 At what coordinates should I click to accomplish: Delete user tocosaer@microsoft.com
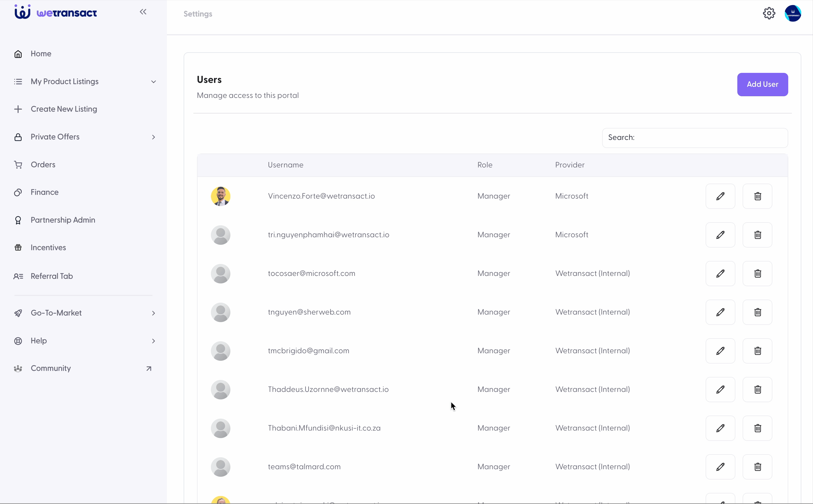[757, 273]
